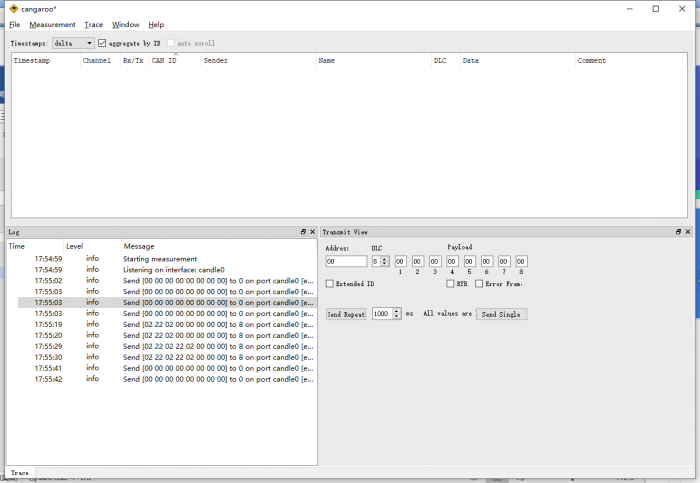The width and height of the screenshot is (700, 483).
Task: Close the Transmit View panel
Action: pyautogui.click(x=688, y=232)
